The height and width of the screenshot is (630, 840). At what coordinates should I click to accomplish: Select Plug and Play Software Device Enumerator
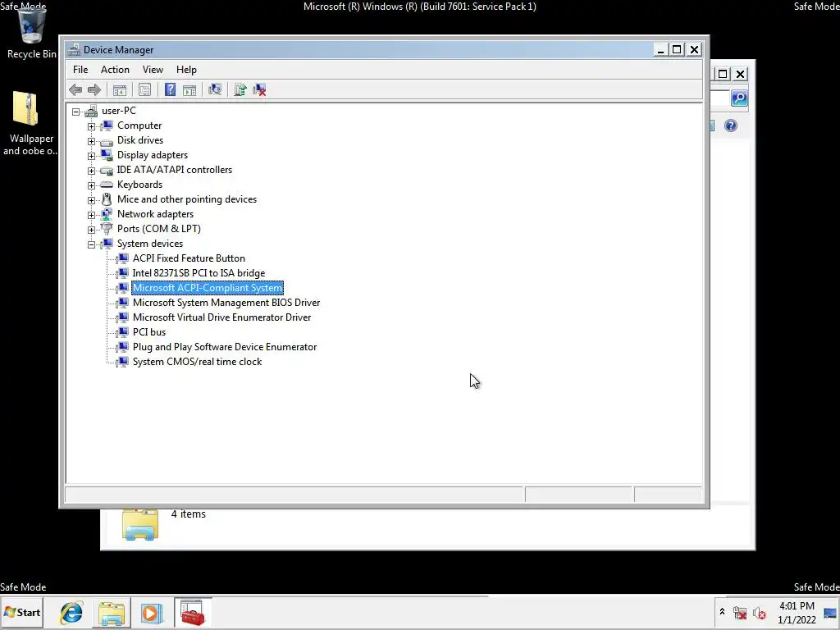tap(225, 347)
